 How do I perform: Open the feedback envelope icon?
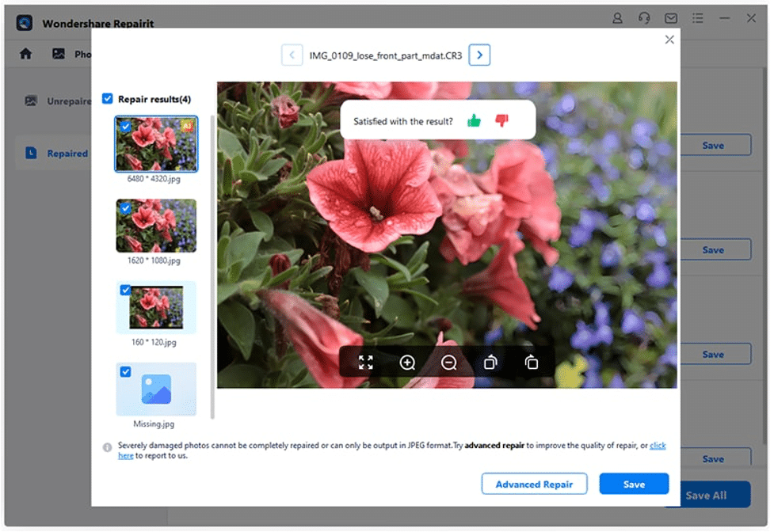(671, 17)
